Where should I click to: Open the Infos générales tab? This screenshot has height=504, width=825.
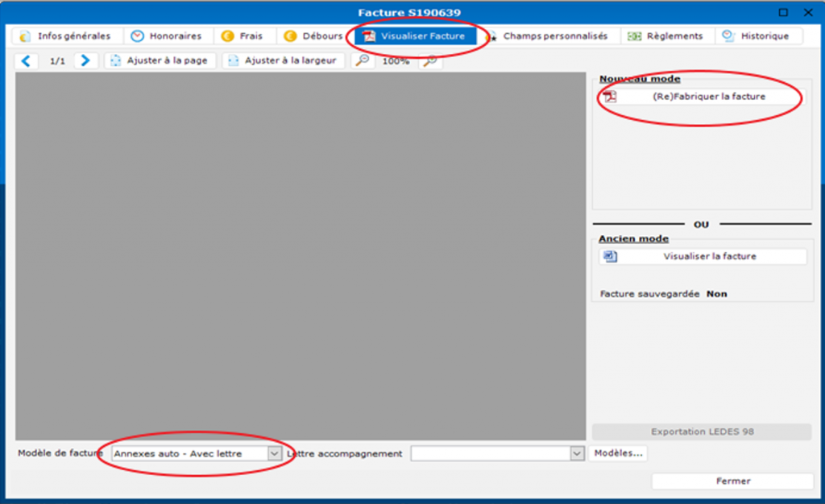(66, 36)
